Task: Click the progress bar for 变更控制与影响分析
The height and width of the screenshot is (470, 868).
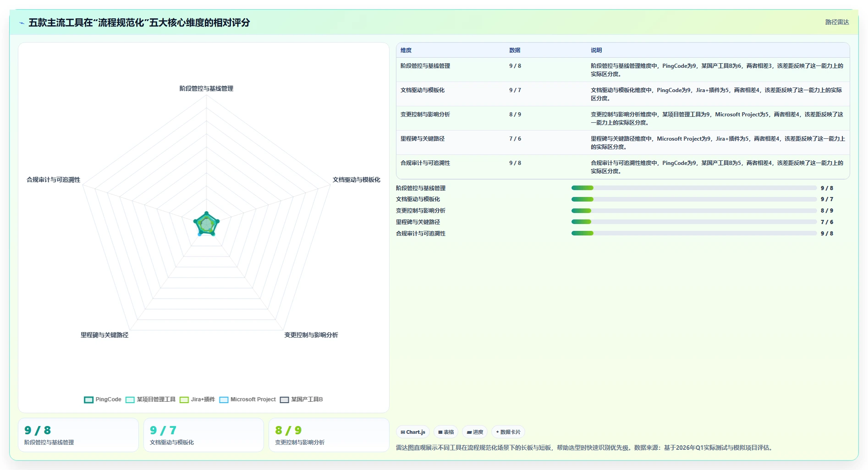Action: [x=694, y=211]
